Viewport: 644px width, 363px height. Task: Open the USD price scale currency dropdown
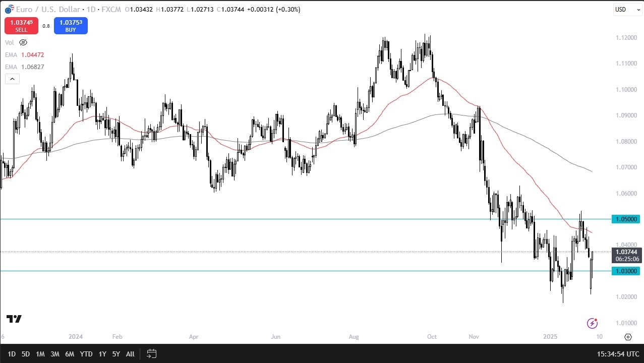(627, 9)
